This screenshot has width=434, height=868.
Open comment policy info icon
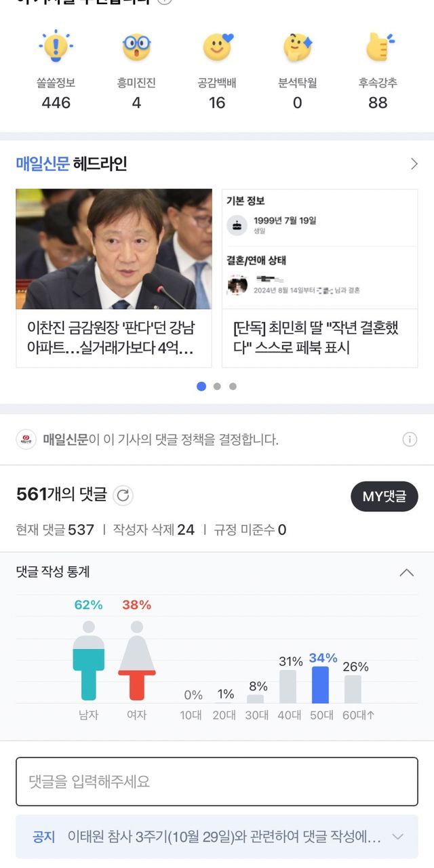pos(410,439)
